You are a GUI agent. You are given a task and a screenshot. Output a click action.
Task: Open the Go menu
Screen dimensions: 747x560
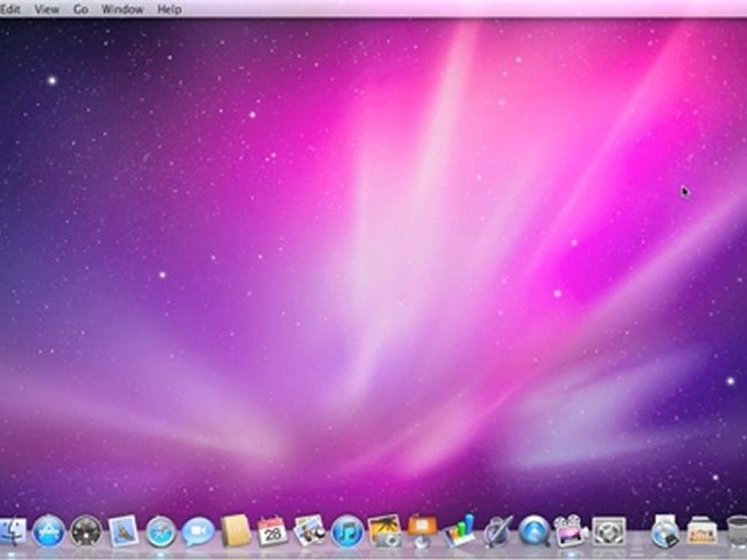[x=81, y=9]
